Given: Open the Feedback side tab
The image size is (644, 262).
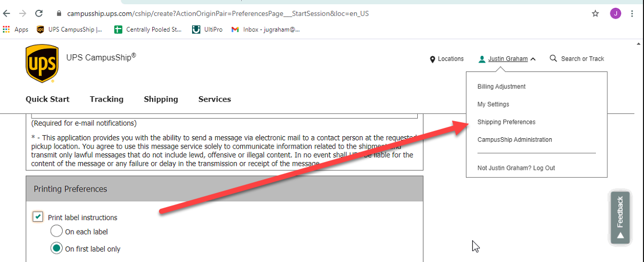Looking at the screenshot, I should tap(620, 218).
